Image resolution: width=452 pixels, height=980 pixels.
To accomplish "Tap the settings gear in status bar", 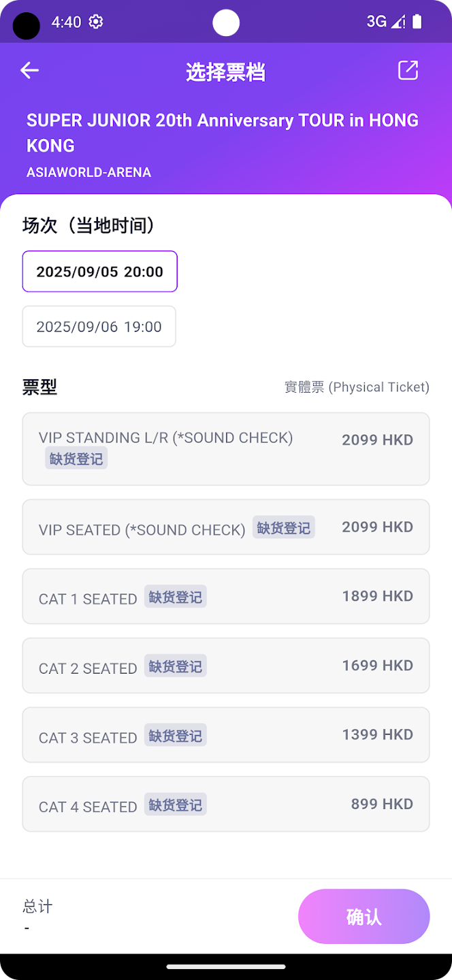I will coord(96,22).
